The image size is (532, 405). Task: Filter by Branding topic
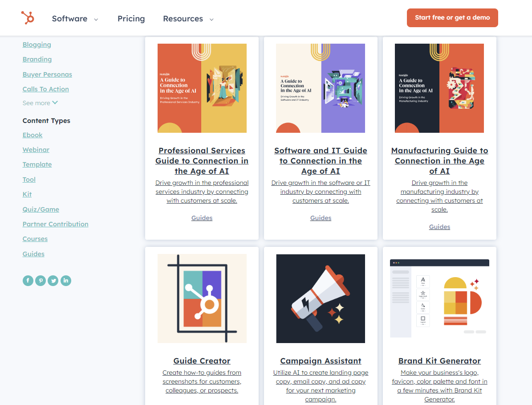click(37, 59)
